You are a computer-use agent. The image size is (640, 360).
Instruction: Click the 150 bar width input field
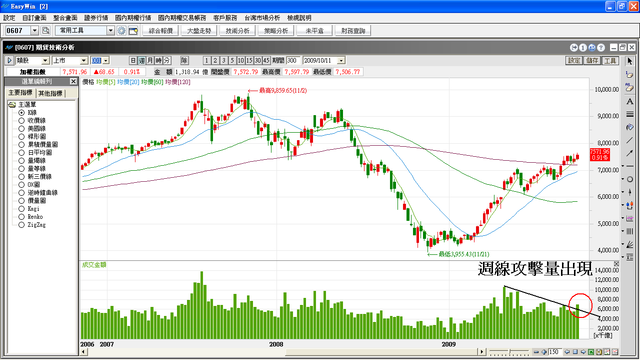click(x=554, y=352)
